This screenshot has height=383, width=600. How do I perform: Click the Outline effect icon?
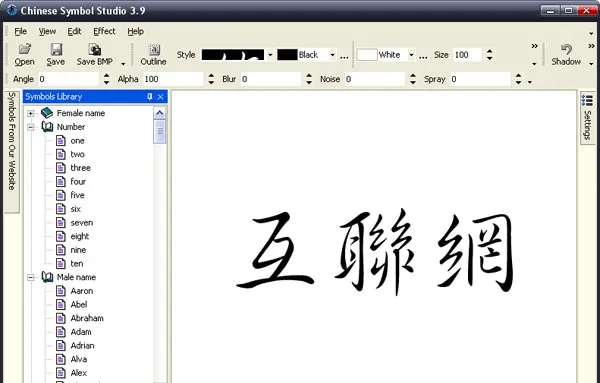click(154, 49)
